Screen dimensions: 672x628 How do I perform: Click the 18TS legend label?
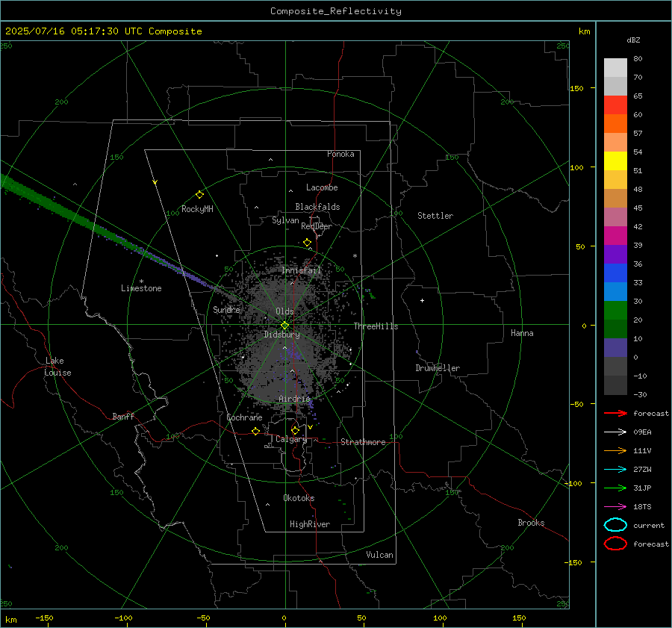(642, 507)
